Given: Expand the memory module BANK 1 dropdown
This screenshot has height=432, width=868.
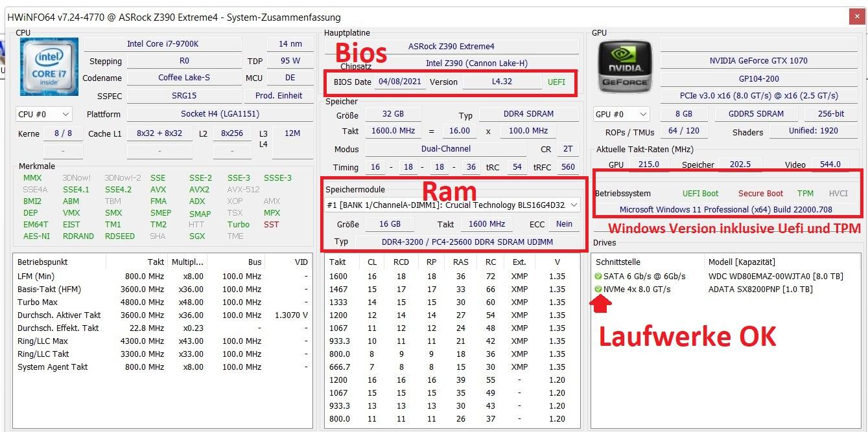Looking at the screenshot, I should [x=452, y=205].
